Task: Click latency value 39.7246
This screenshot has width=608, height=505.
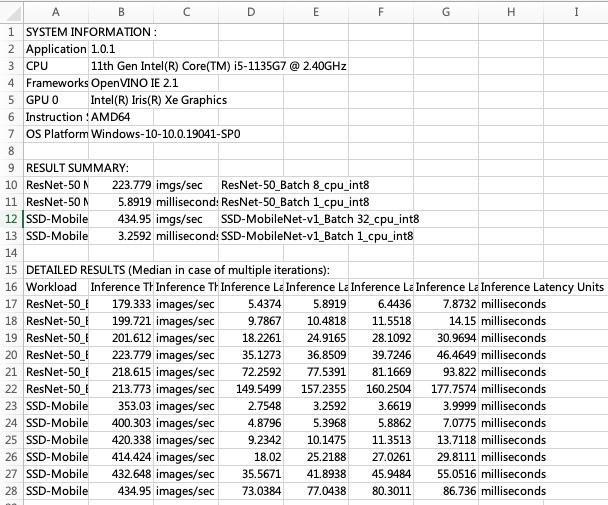Action: pyautogui.click(x=381, y=355)
